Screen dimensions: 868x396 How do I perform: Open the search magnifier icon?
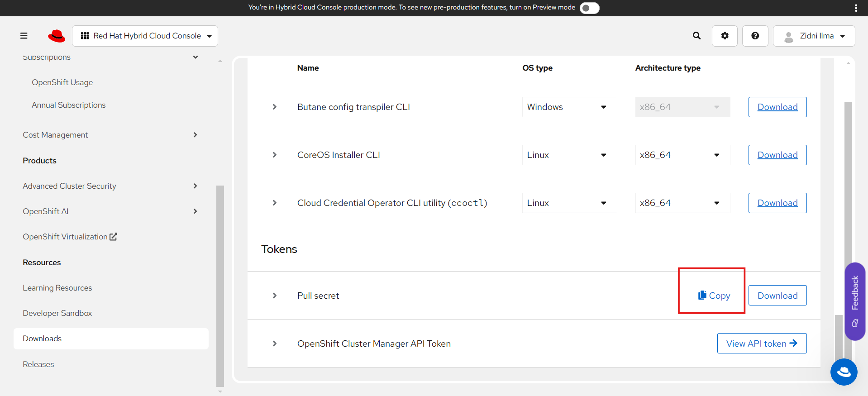pos(696,36)
